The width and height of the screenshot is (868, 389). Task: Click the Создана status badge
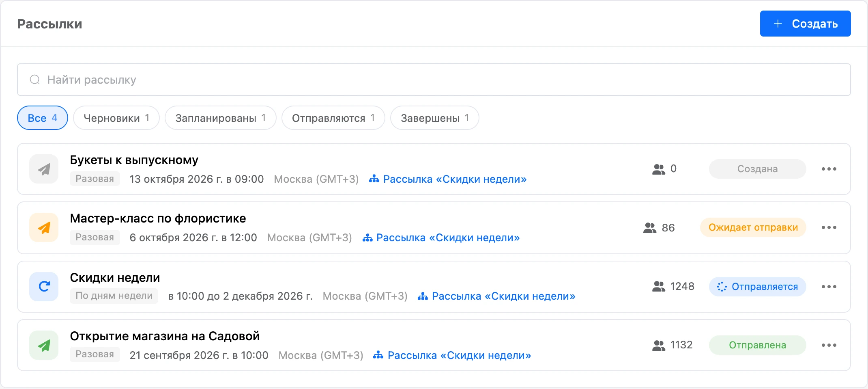coord(758,169)
